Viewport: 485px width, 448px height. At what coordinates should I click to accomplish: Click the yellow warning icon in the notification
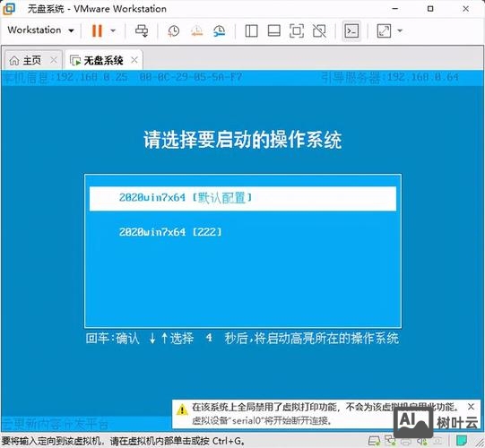pyautogui.click(x=182, y=409)
